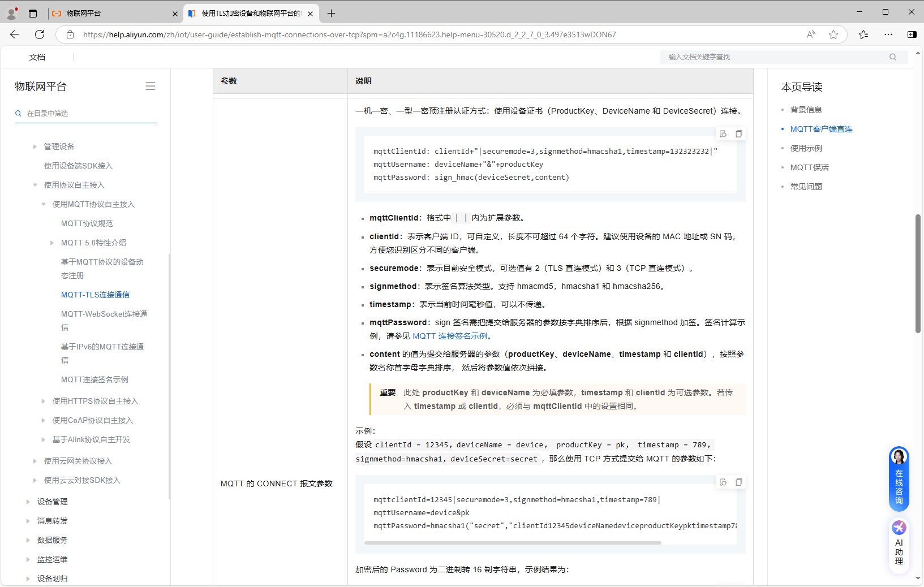The height and width of the screenshot is (587, 924).
Task: Open Read Aloud in address bar
Action: pyautogui.click(x=811, y=34)
